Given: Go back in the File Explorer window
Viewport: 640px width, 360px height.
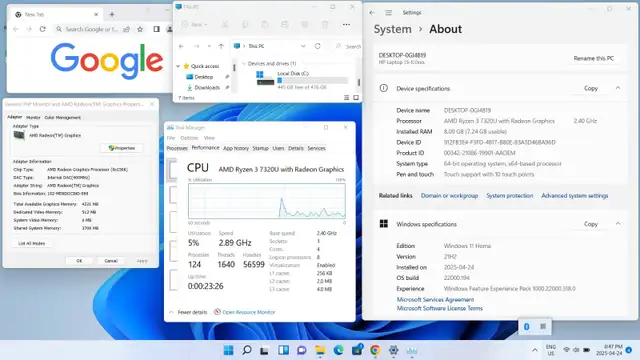Looking at the screenshot, I should pyautogui.click(x=182, y=46).
